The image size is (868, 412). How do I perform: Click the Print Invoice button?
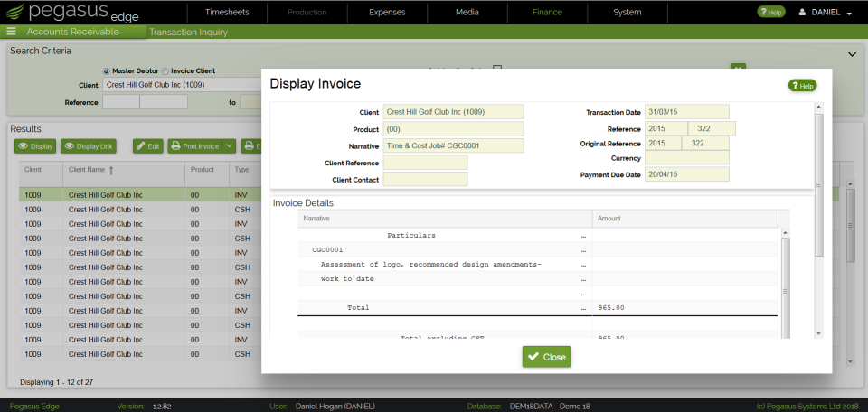pyautogui.click(x=195, y=146)
